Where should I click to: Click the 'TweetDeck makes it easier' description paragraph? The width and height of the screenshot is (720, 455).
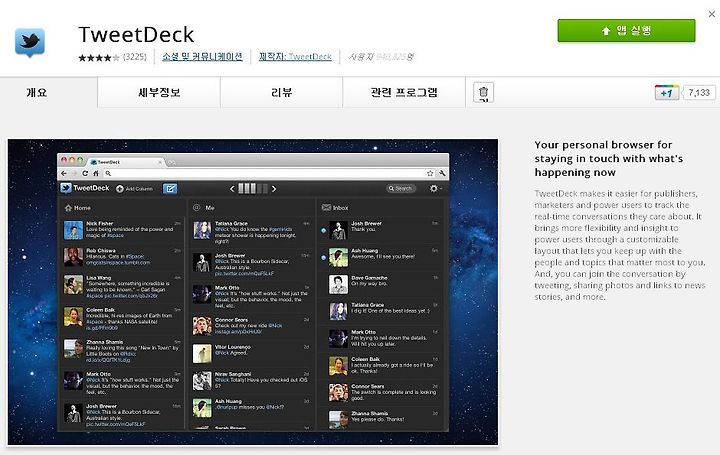pyautogui.click(x=619, y=245)
